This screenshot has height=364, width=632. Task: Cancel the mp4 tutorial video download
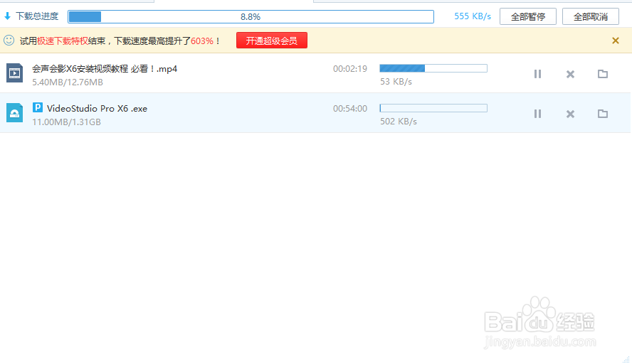(570, 74)
